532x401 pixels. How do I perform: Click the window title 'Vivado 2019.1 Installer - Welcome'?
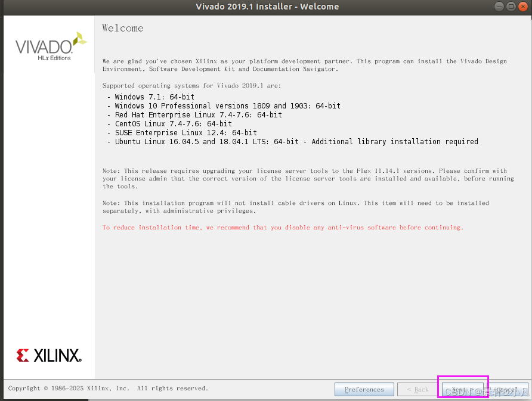[x=267, y=7]
